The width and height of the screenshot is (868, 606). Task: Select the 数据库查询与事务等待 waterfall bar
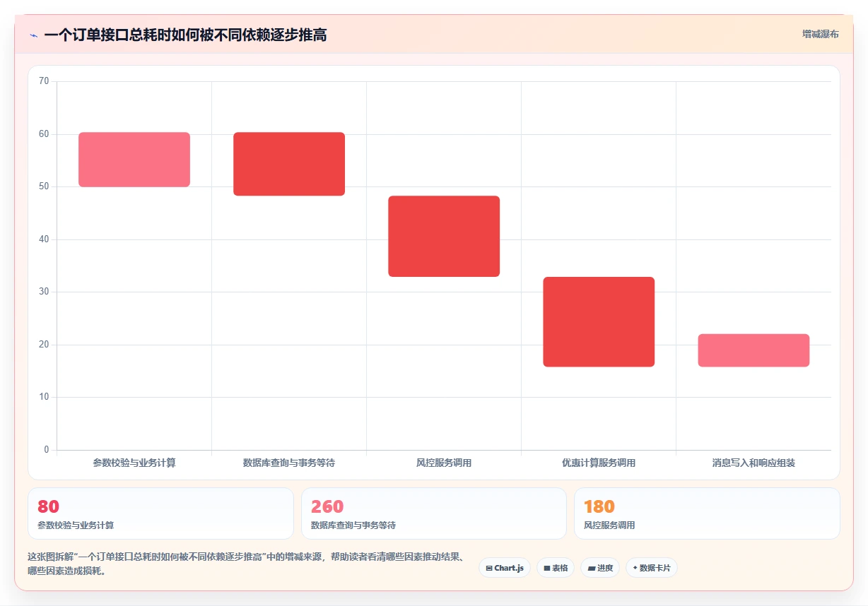click(x=289, y=164)
